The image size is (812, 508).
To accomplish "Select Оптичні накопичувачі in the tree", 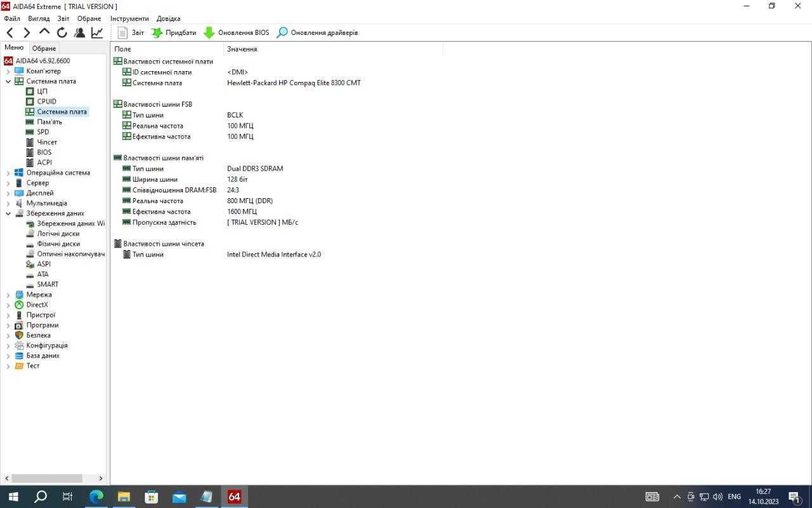I will (70, 254).
